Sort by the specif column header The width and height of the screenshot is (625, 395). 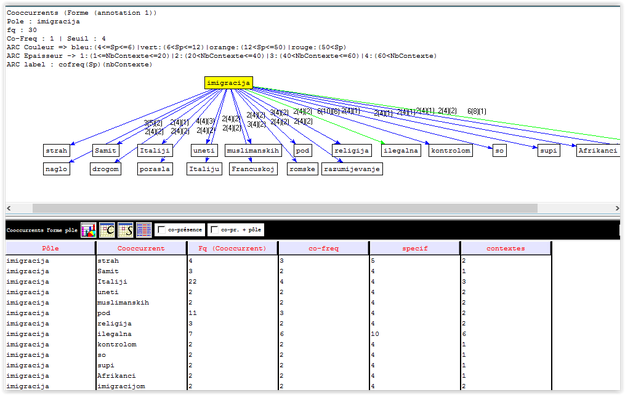[415, 248]
